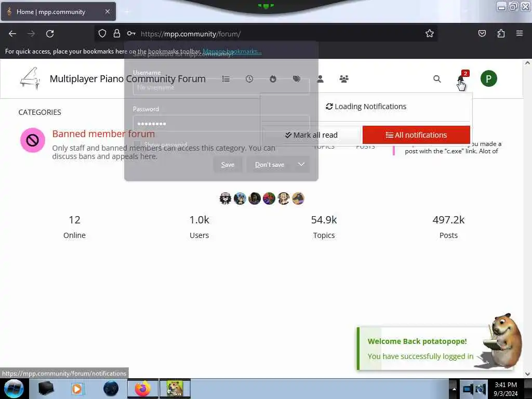Show hidden system tray icons arrow
This screenshot has width=532, height=399.
tap(454, 389)
